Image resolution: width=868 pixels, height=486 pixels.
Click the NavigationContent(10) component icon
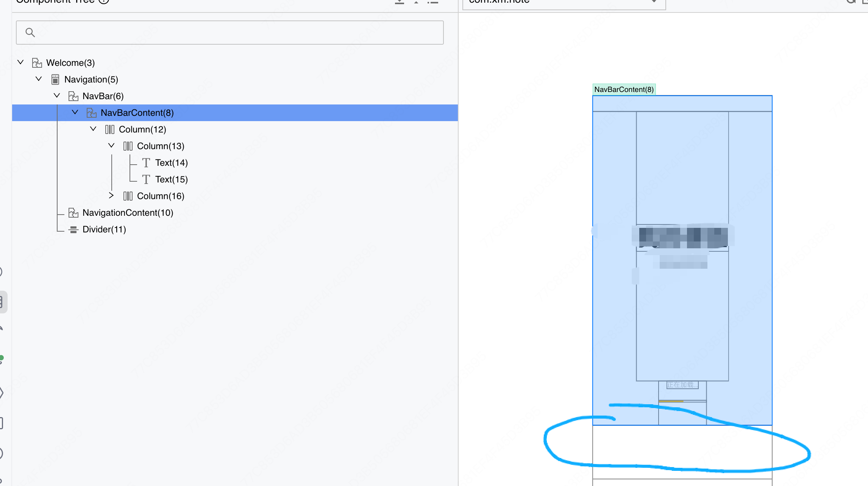pos(73,213)
